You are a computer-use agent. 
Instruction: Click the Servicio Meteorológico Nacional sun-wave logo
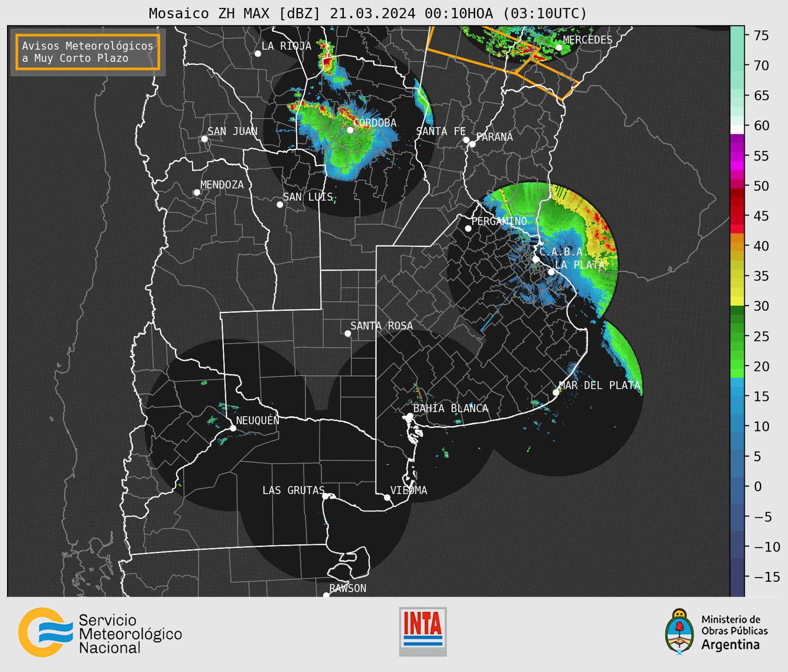tap(45, 632)
